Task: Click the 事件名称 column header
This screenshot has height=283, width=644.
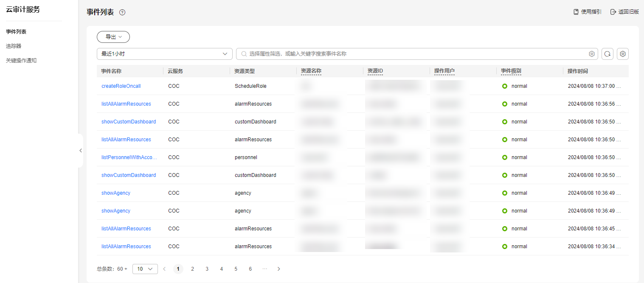Action: (111, 71)
